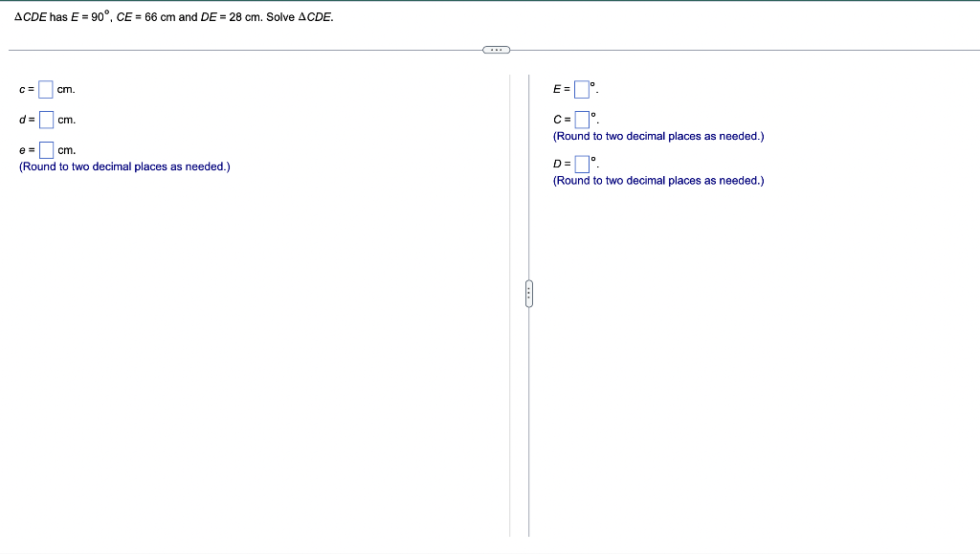Click the rounding instruction under angle D
This screenshot has width=980, height=554.
(658, 180)
